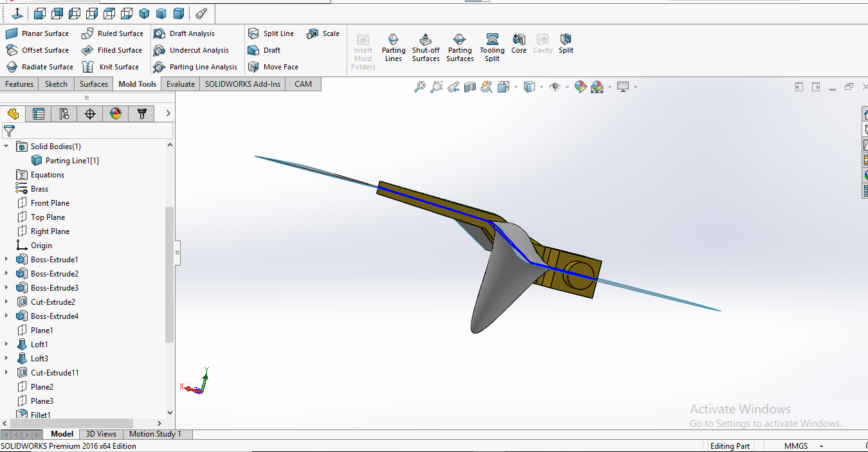Click the Previous View icon
The height and width of the screenshot is (452, 868).
pos(453,87)
